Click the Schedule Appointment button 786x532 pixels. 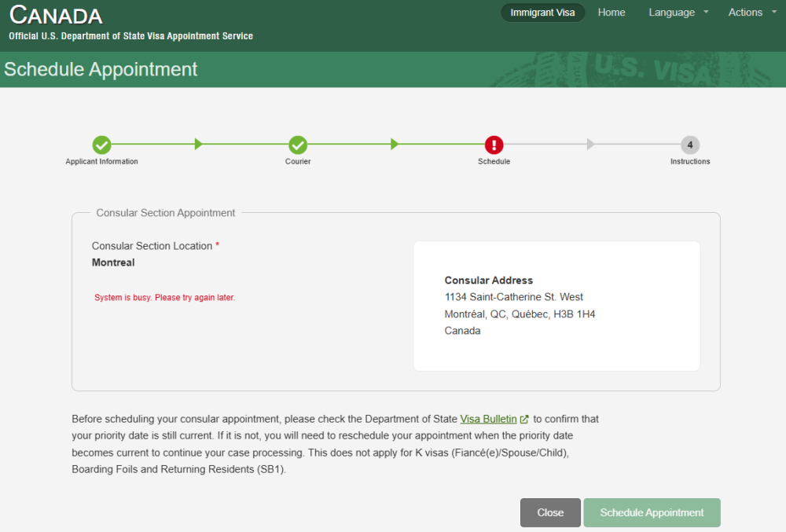[x=652, y=512]
